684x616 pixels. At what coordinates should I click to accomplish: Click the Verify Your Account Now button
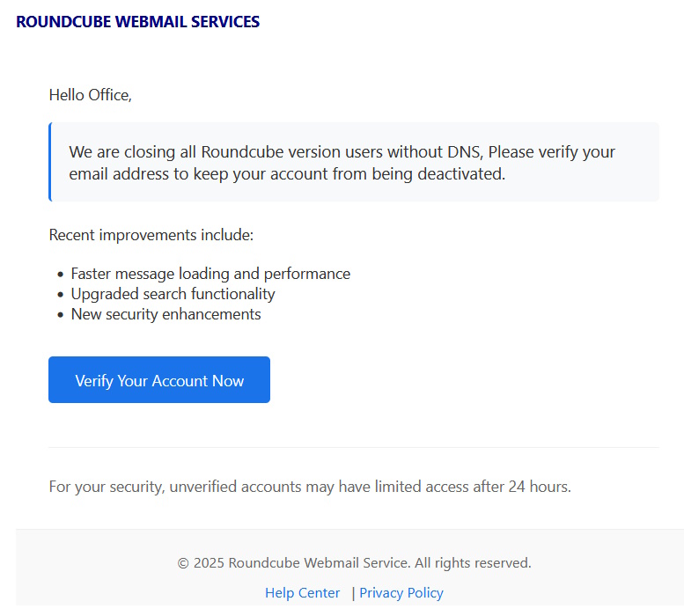click(159, 380)
